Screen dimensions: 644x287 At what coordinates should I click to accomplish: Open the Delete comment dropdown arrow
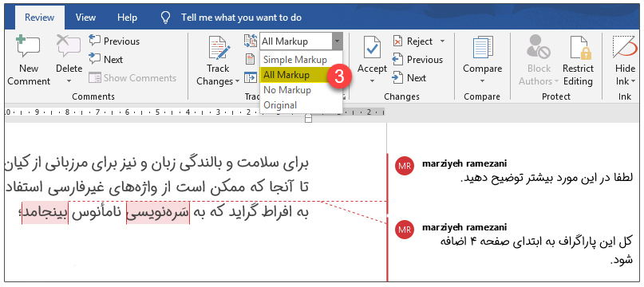[x=69, y=81]
